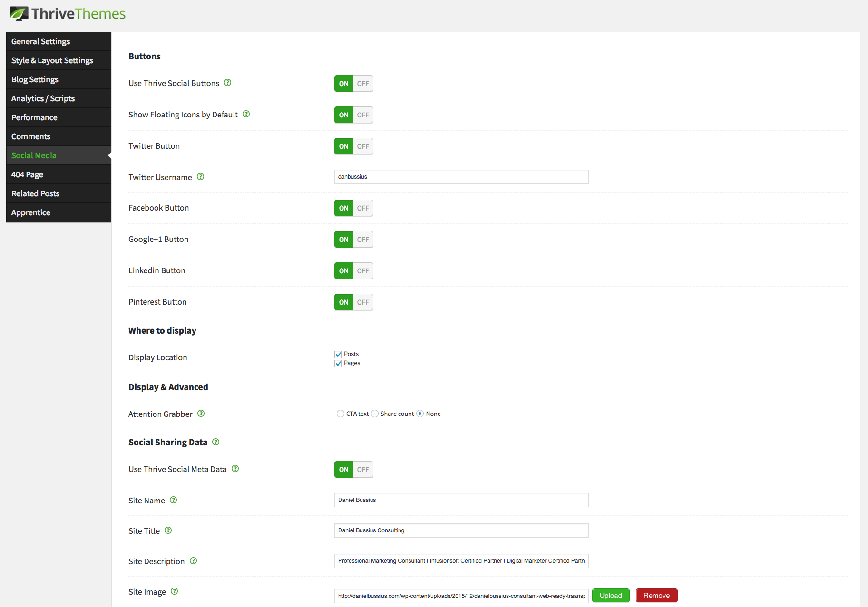The width and height of the screenshot is (868, 607).
Task: Uncheck the Posts display location checkbox
Action: pyautogui.click(x=338, y=354)
